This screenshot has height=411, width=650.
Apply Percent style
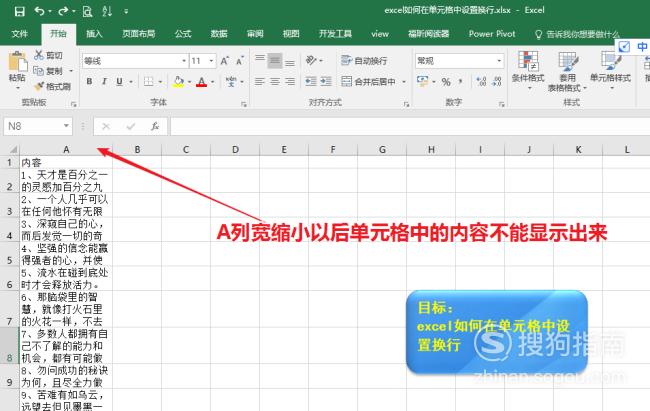446,82
